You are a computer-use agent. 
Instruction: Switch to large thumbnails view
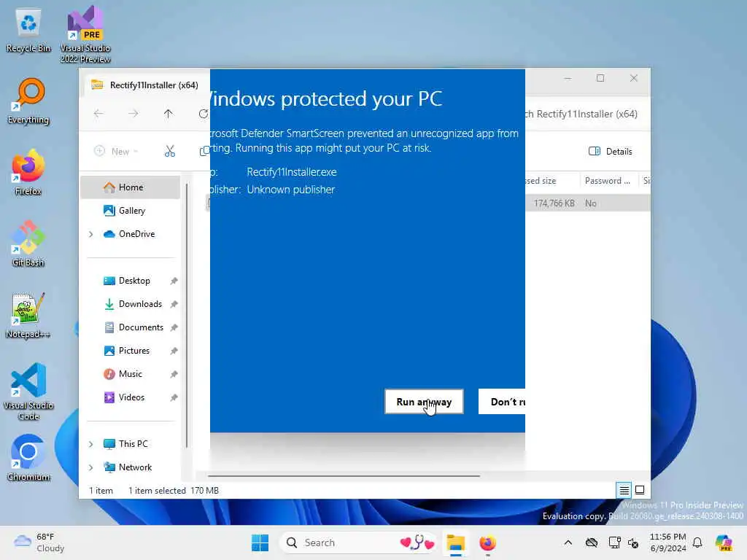[x=640, y=489]
